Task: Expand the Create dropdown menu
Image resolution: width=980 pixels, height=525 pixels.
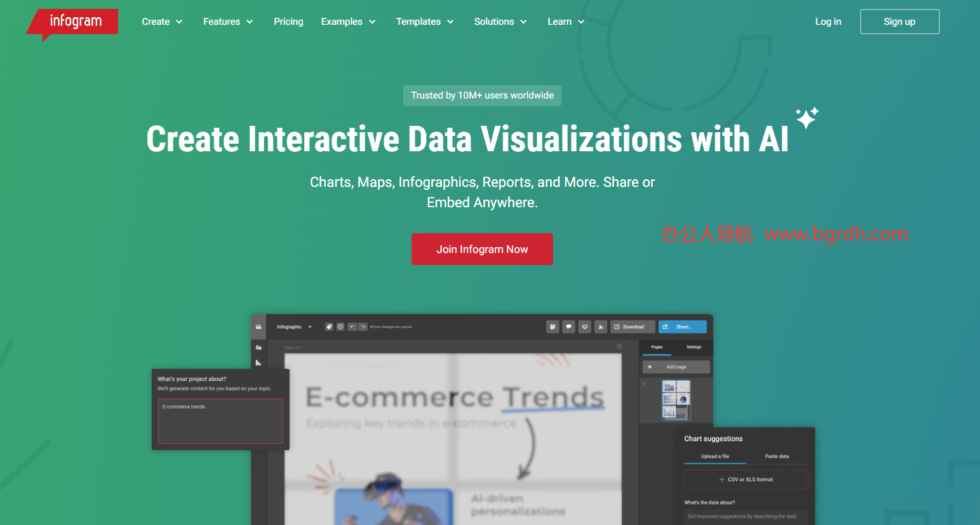Action: coord(162,22)
